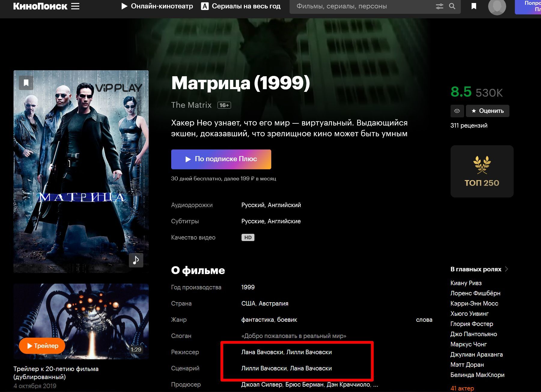Click the magnifier search icon
This screenshot has width=541, height=392.
(x=452, y=6)
